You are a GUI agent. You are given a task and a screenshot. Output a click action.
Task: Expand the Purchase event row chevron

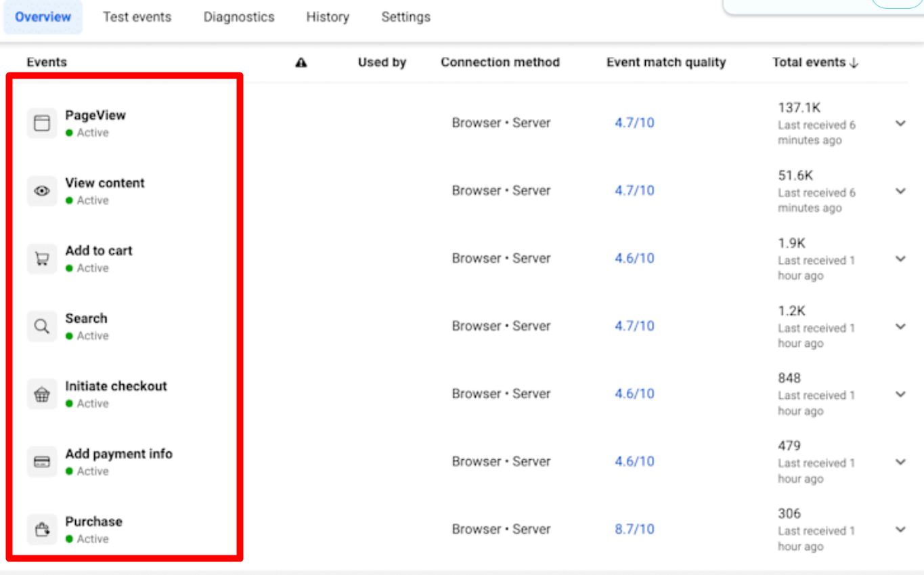point(900,530)
